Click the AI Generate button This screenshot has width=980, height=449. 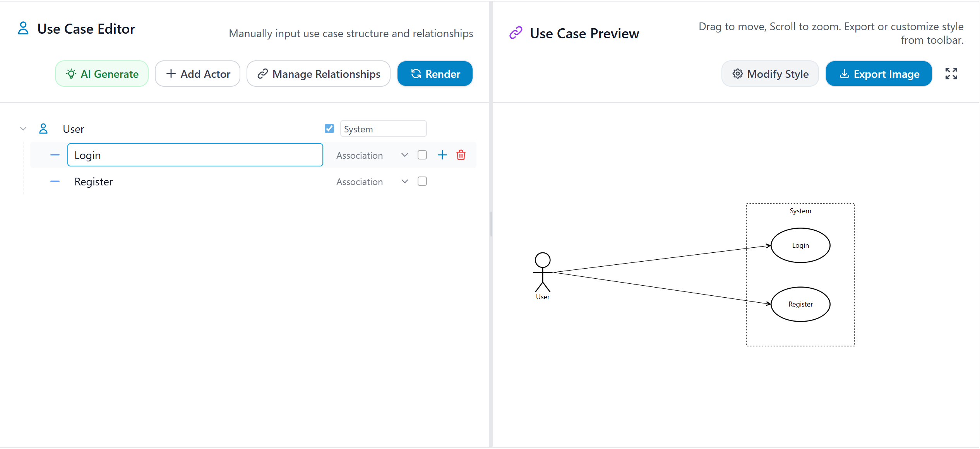(101, 74)
